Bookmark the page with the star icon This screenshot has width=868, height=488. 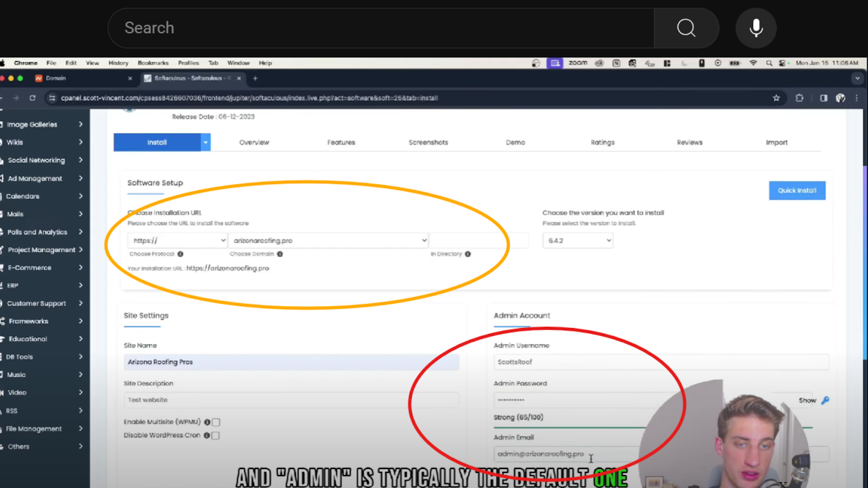pos(776,98)
